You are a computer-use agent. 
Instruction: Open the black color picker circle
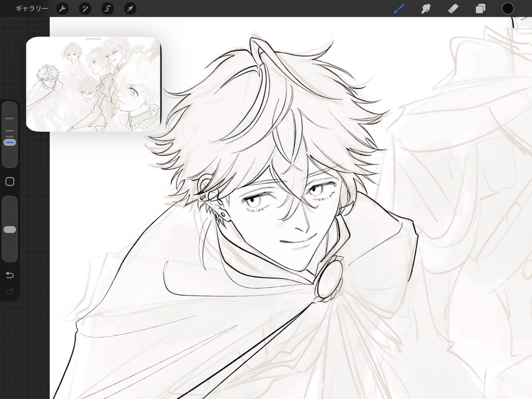508,8
